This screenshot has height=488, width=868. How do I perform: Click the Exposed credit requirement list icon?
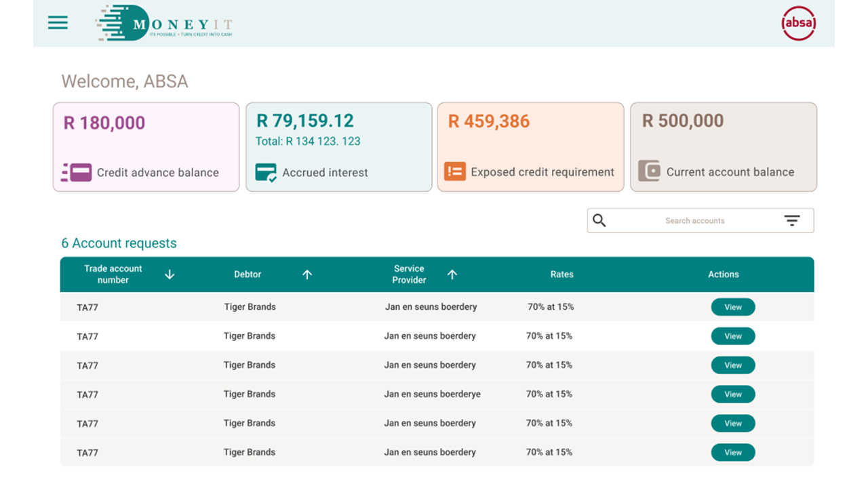[x=455, y=171]
